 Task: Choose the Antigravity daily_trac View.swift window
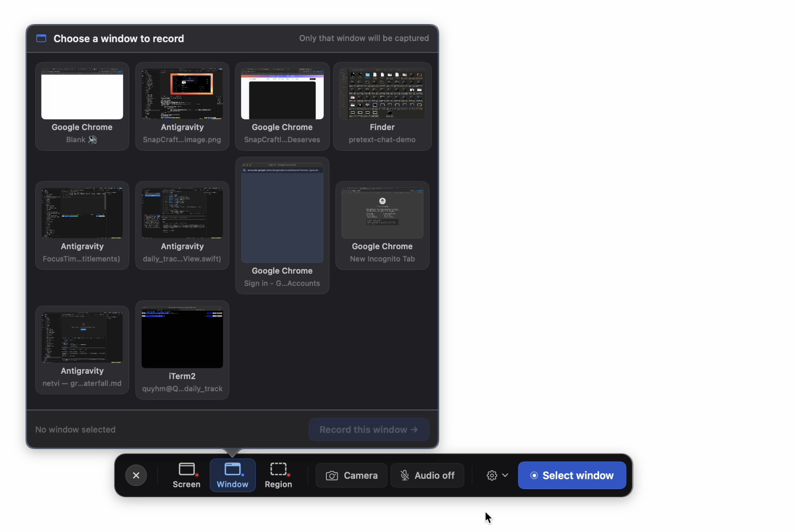pos(182,225)
